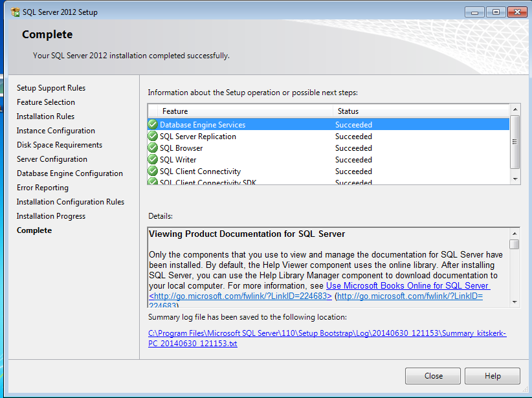This screenshot has width=532, height=398.
Task: Click the success icon next to SQL Writer
Action: coord(153,159)
